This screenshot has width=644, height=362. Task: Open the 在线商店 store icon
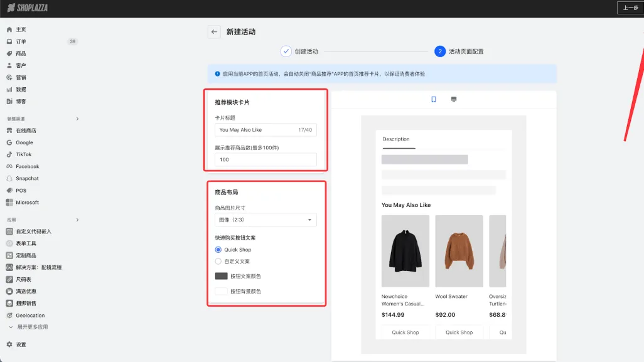pyautogui.click(x=9, y=130)
